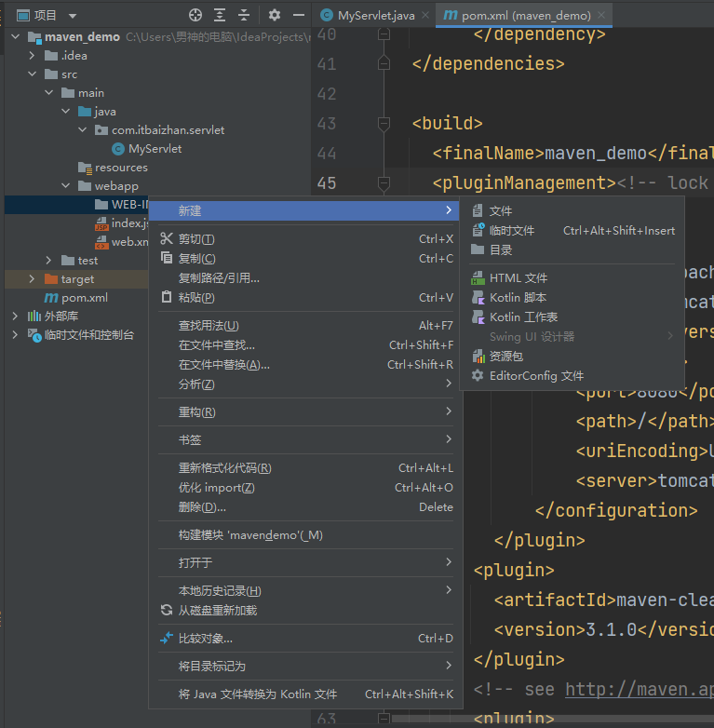
Task: Create a new 临时文件 from submenu
Action: pos(573,230)
